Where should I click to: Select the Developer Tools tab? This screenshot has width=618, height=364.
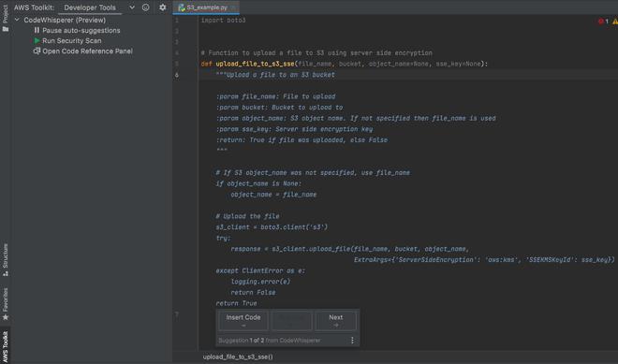[90, 7]
